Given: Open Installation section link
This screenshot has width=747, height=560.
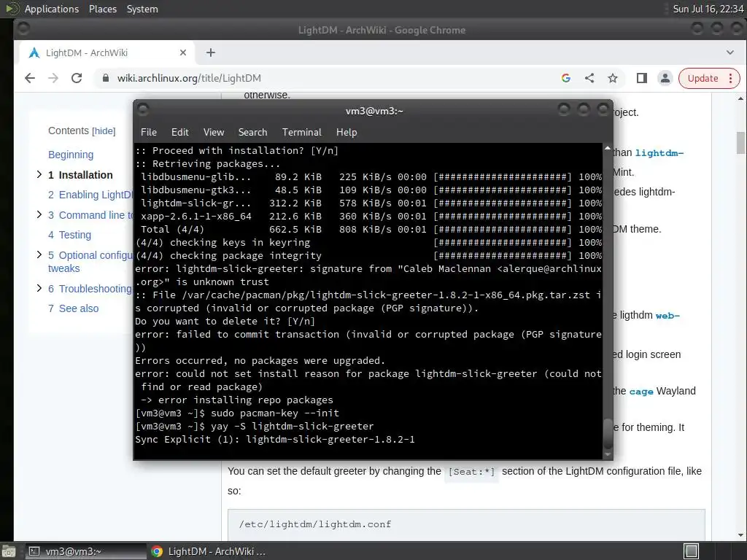Looking at the screenshot, I should coord(80,175).
